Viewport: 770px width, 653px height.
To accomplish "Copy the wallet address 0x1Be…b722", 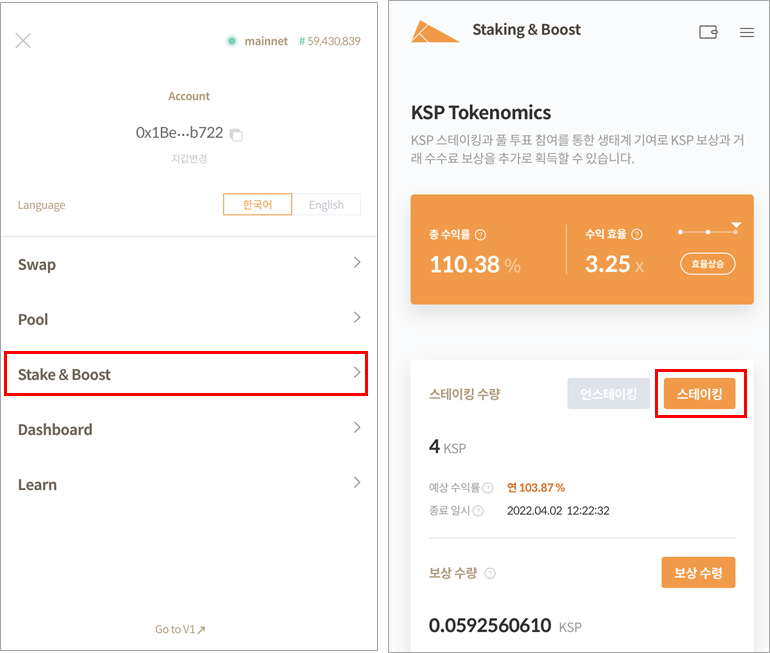I will point(236,134).
